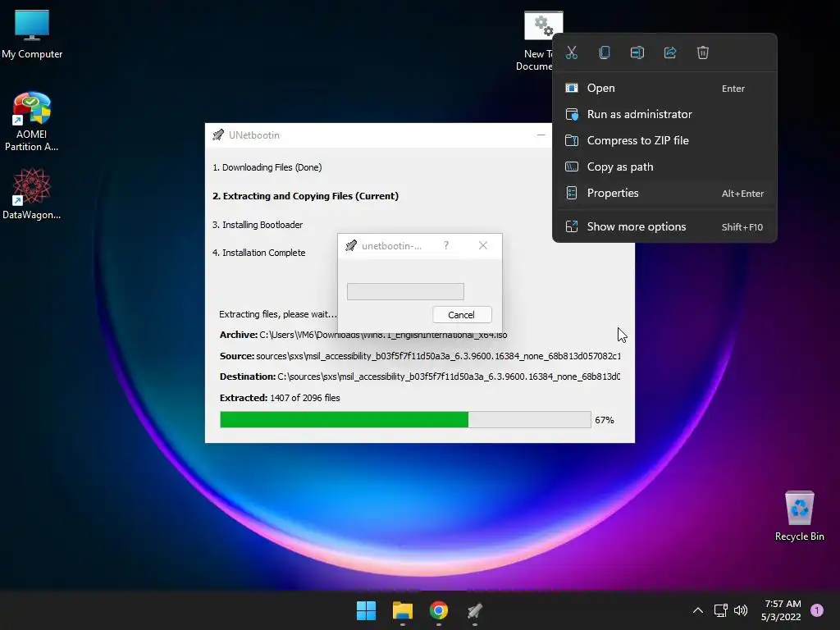Select the DataWagon desktop shortcut
The height and width of the screenshot is (630, 840).
[32, 194]
